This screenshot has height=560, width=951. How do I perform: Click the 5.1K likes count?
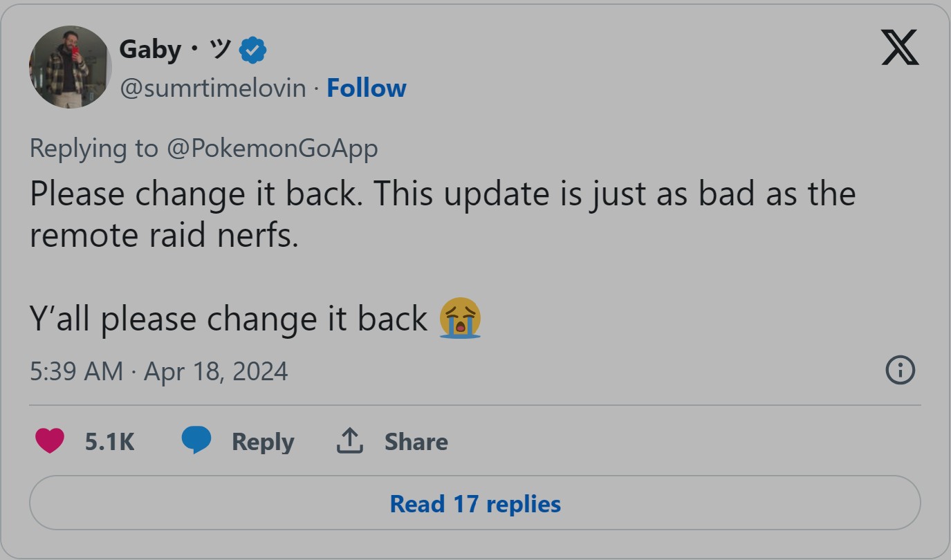pyautogui.click(x=109, y=441)
